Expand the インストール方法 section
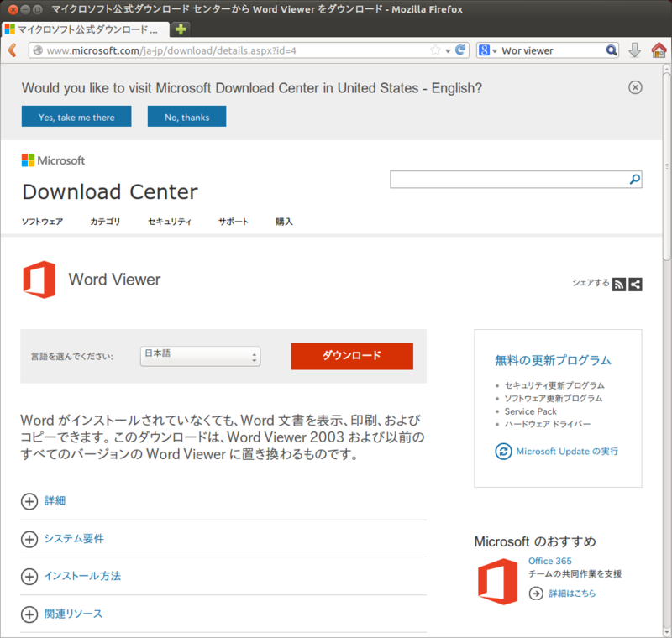Viewport: 672px width, 638px height. point(71,576)
